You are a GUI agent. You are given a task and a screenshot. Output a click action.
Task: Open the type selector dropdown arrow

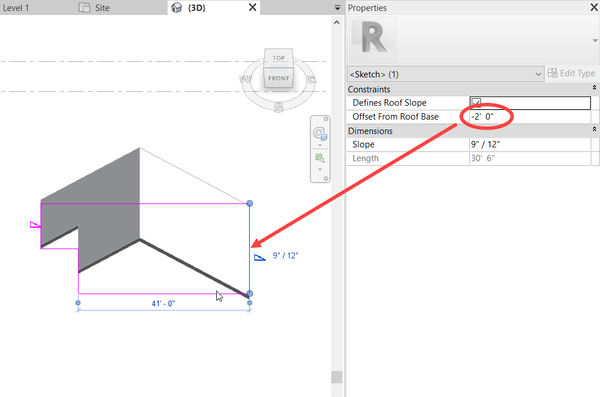[x=595, y=40]
